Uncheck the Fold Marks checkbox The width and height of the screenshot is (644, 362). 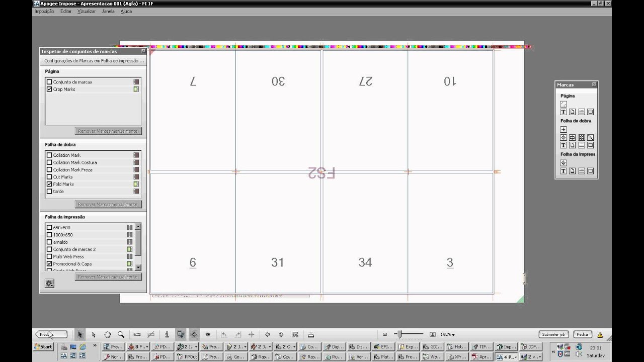49,184
